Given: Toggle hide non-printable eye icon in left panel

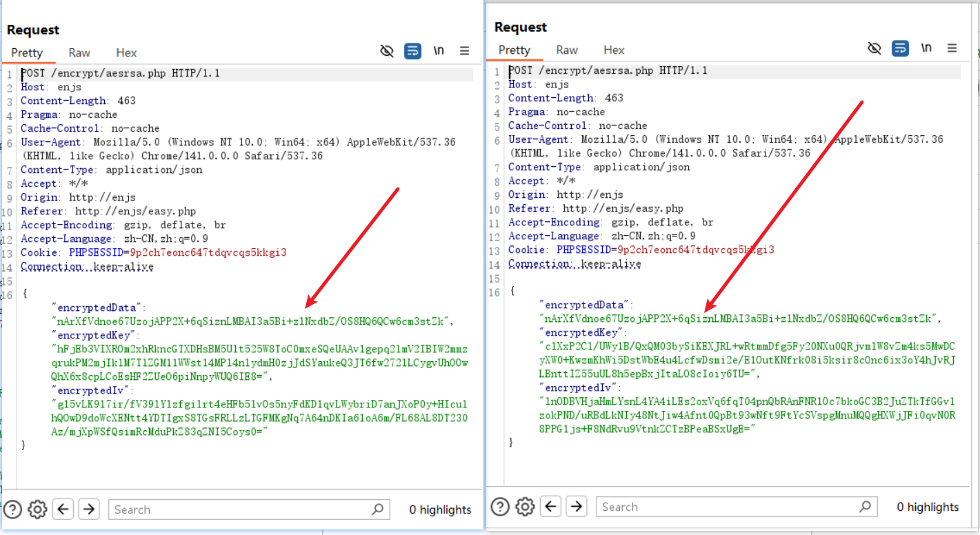Looking at the screenshot, I should click(x=387, y=51).
